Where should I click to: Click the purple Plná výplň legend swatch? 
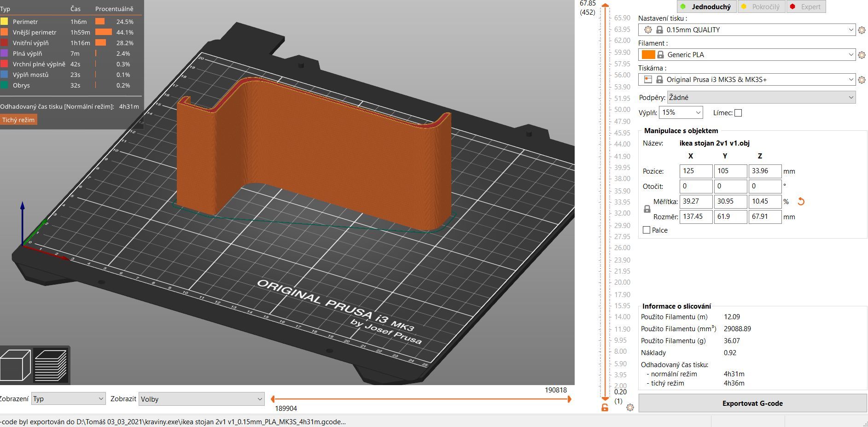[x=4, y=53]
